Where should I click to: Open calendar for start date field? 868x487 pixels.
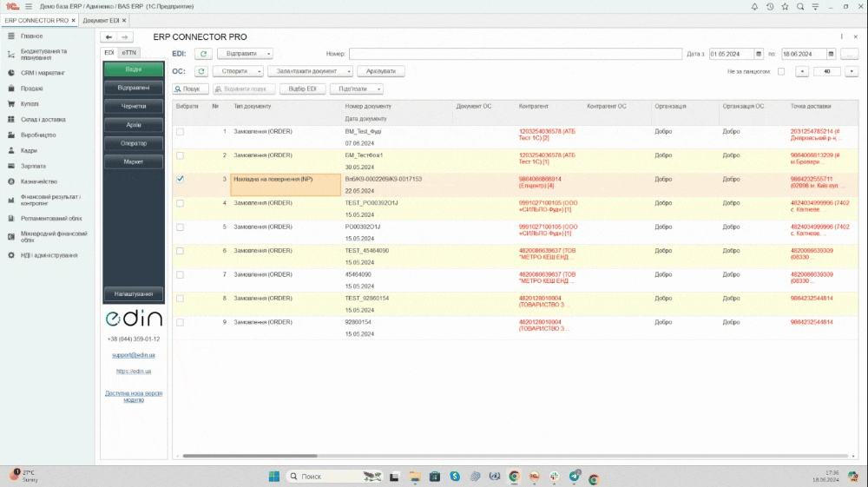[x=758, y=54]
